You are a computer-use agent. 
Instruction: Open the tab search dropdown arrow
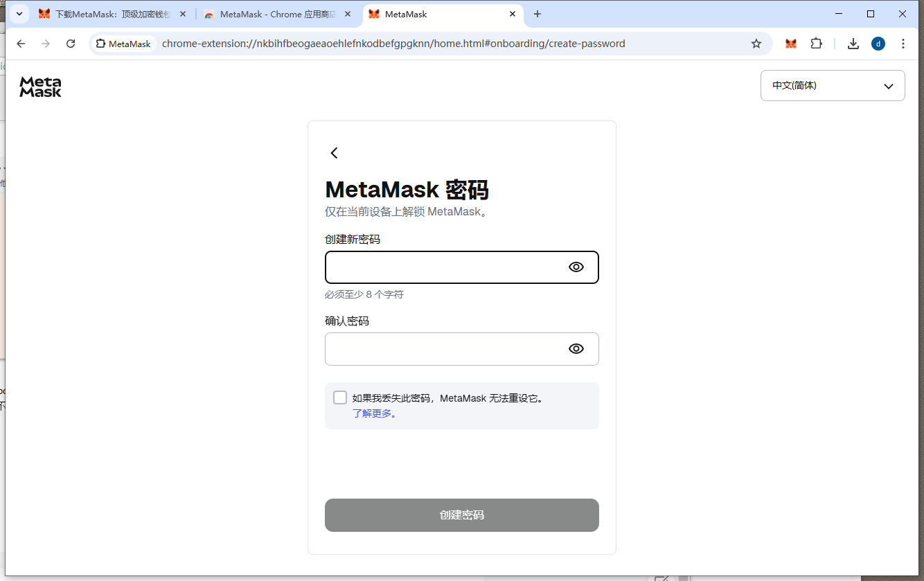(19, 14)
